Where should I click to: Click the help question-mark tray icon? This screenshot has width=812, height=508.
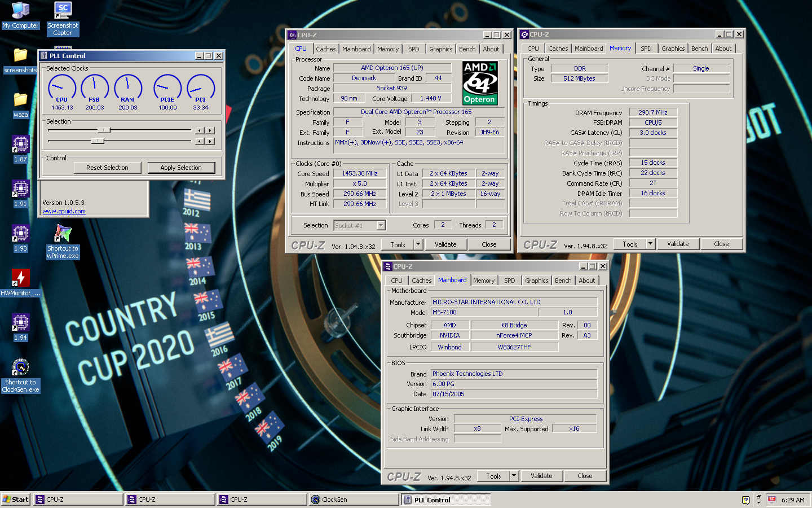point(745,500)
